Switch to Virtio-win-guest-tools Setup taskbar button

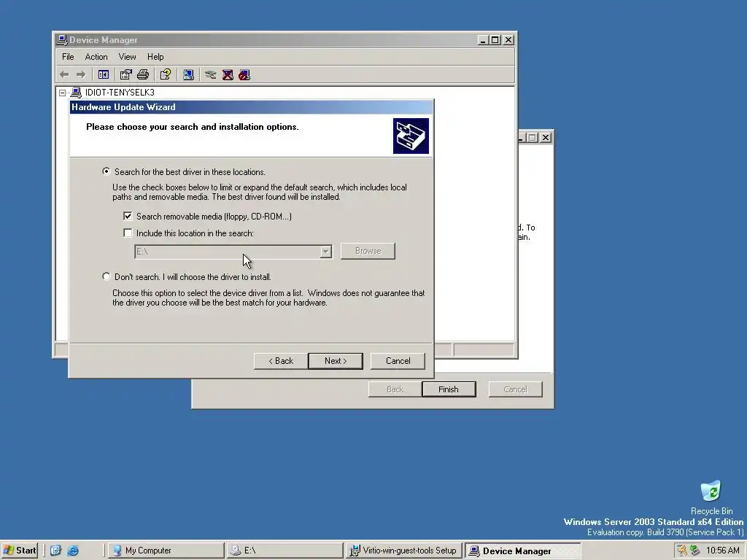pos(404,551)
